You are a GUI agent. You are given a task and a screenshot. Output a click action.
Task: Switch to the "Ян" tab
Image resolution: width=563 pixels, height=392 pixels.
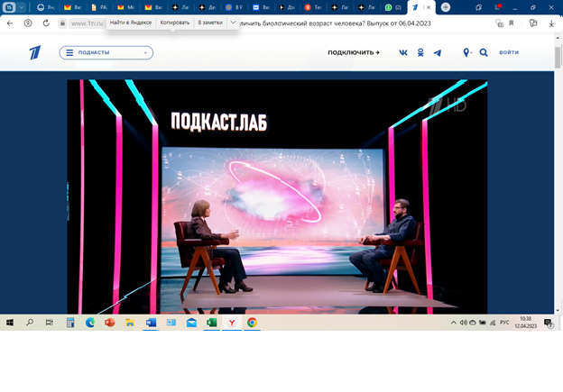tap(46, 7)
